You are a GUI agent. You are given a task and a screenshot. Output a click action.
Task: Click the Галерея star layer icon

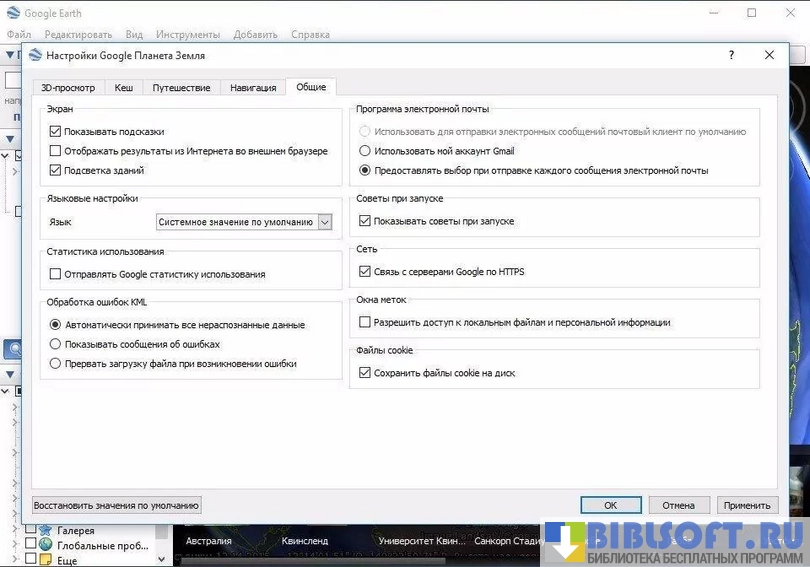pos(47,530)
